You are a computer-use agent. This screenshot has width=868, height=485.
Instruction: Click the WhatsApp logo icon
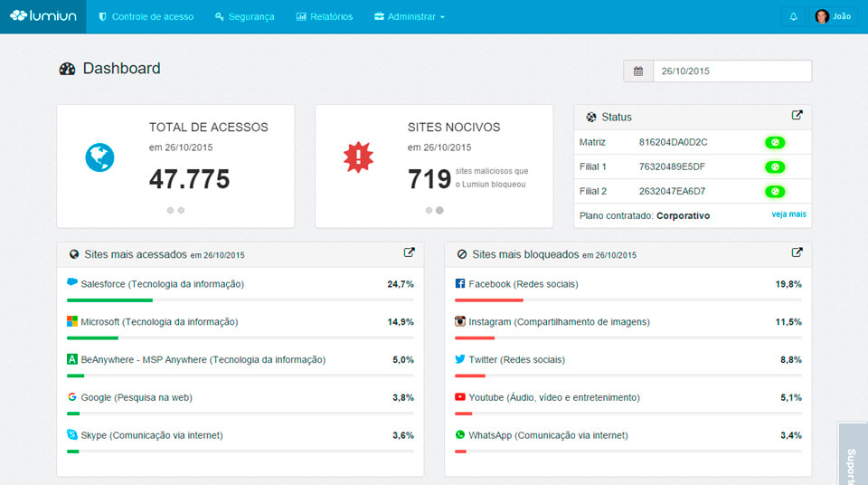(460, 434)
